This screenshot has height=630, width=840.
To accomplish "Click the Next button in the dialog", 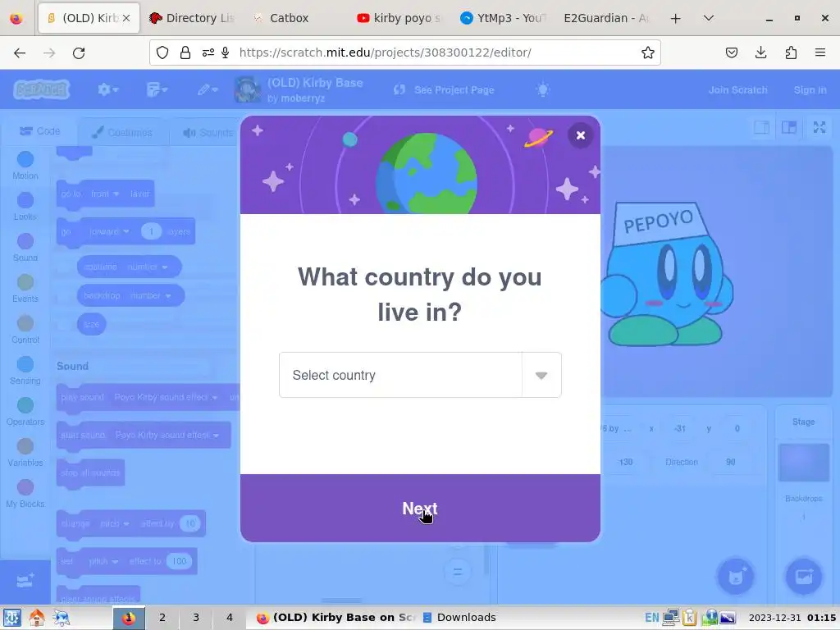I will click(x=420, y=508).
